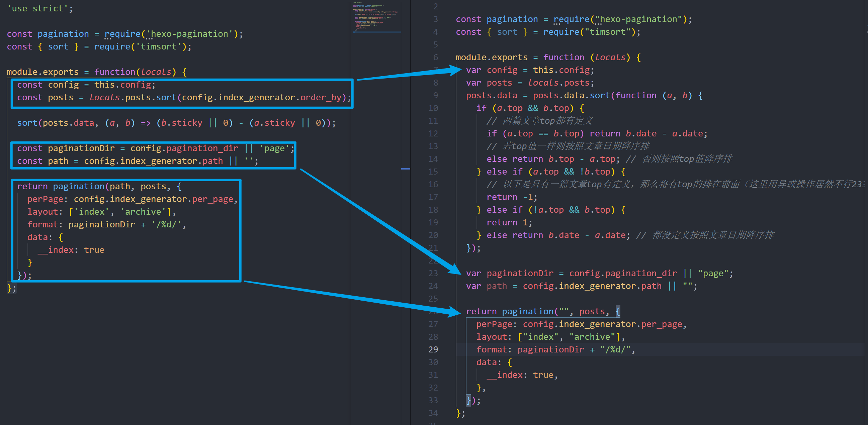Click the sort(posts.data, (a, b) => line
This screenshot has width=868, height=425.
pos(177,123)
